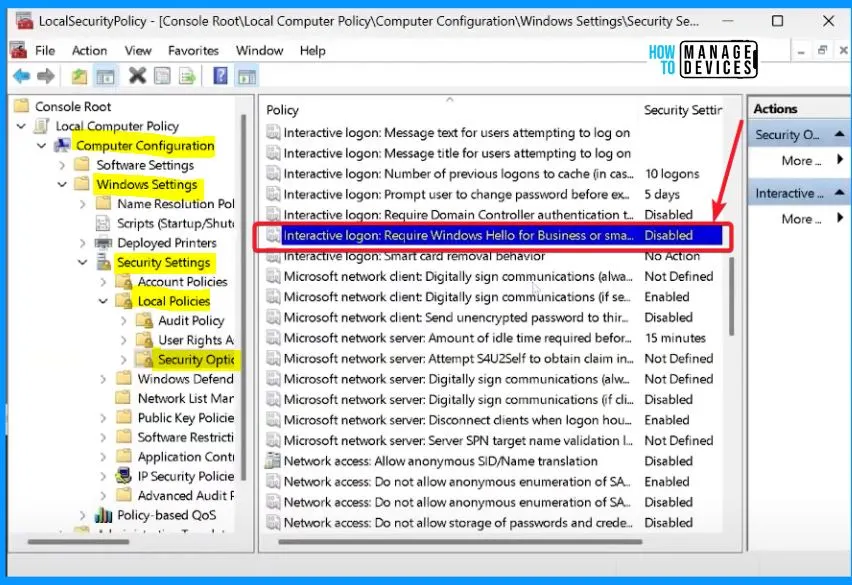
Task: Click the Console Root folder icon
Action: click(x=22, y=106)
